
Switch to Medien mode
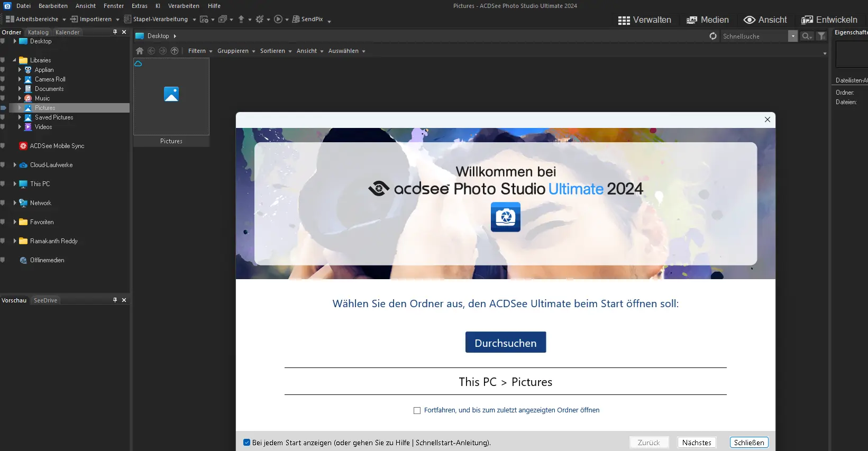tap(708, 20)
